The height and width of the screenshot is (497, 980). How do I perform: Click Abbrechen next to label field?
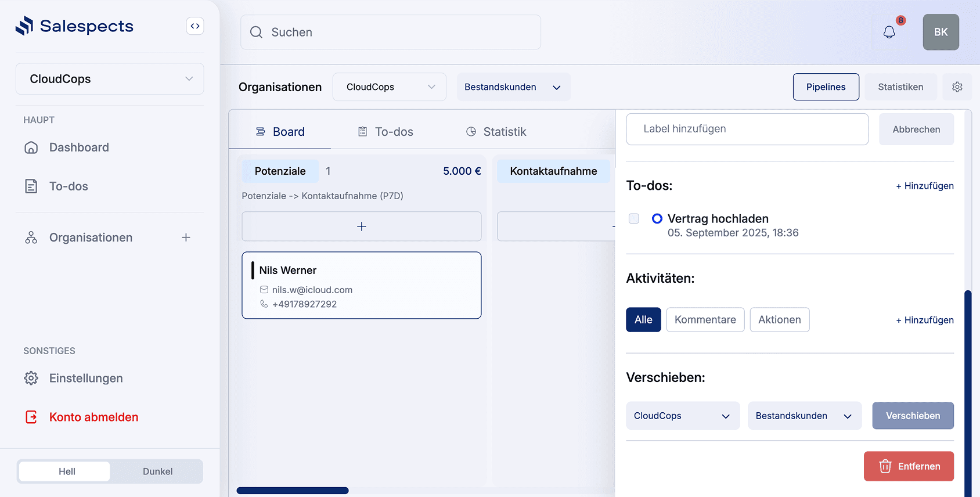(x=916, y=129)
